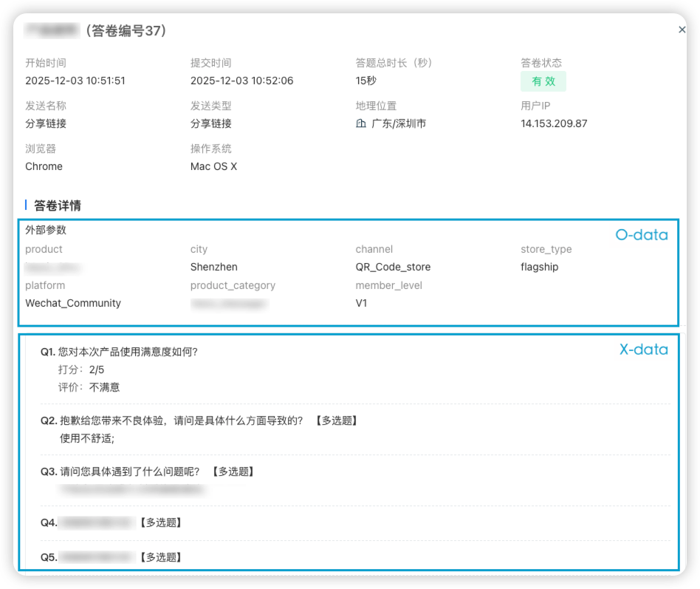The height and width of the screenshot is (589, 700).
Task: Open the 发送类型 分享链接 entry
Action: click(x=211, y=125)
